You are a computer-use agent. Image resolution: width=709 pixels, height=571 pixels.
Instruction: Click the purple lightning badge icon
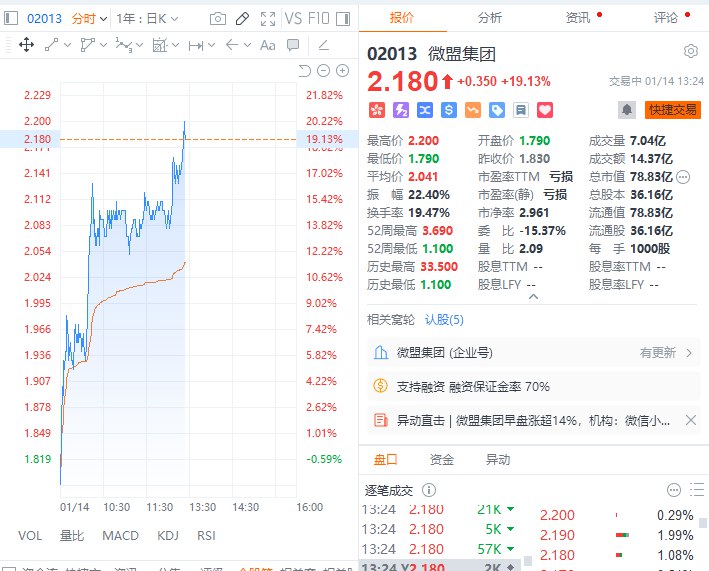[x=401, y=110]
